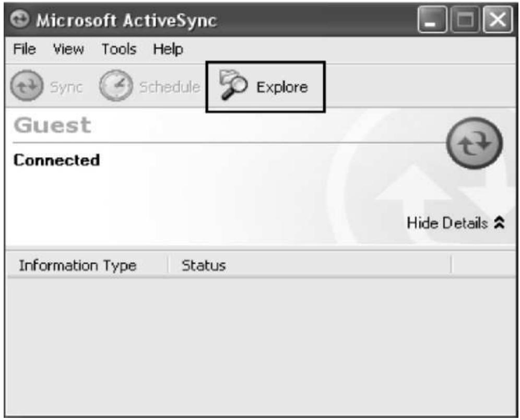This screenshot has height=420, width=520.
Task: Click the Guest device name heading
Action: (x=52, y=125)
